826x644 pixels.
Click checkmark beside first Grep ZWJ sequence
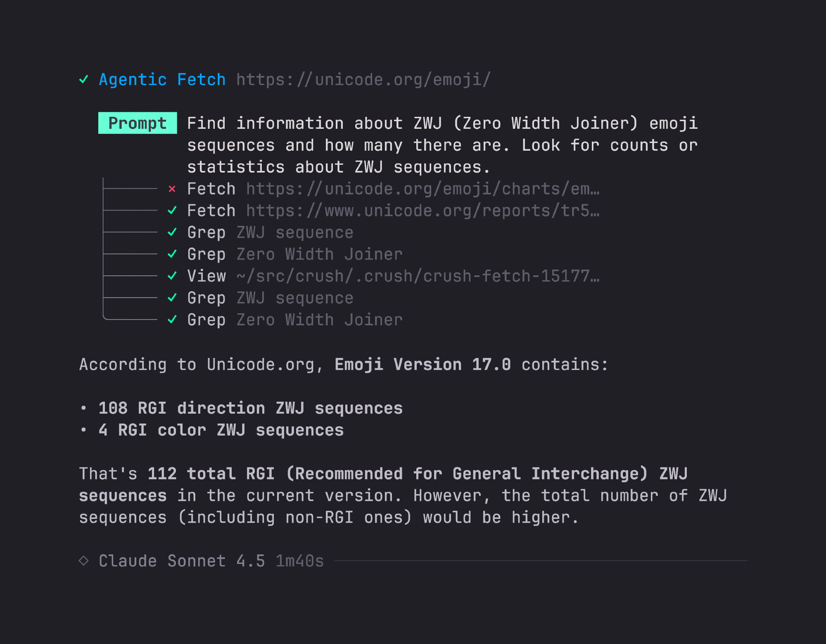tap(172, 232)
